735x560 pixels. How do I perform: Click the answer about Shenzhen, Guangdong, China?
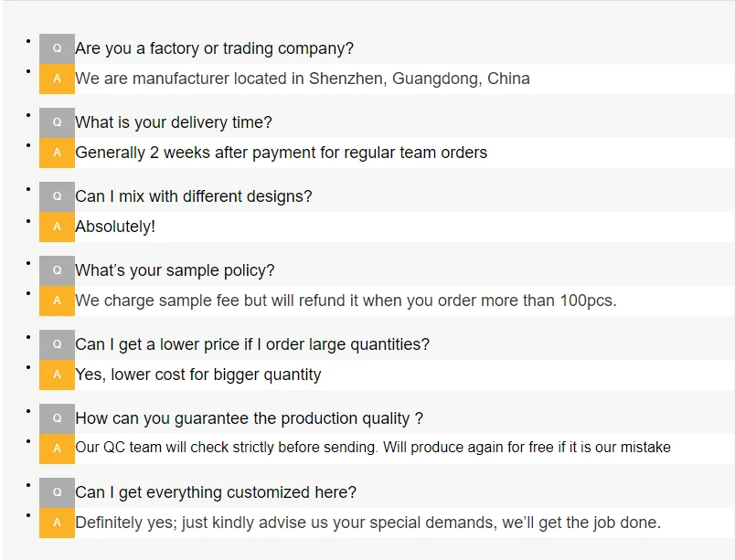point(303,79)
